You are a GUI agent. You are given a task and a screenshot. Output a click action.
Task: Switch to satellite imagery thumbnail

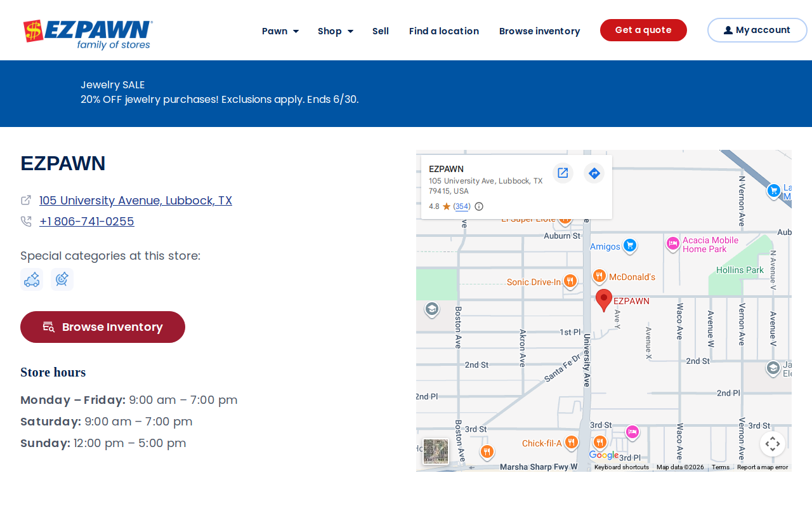(x=436, y=451)
